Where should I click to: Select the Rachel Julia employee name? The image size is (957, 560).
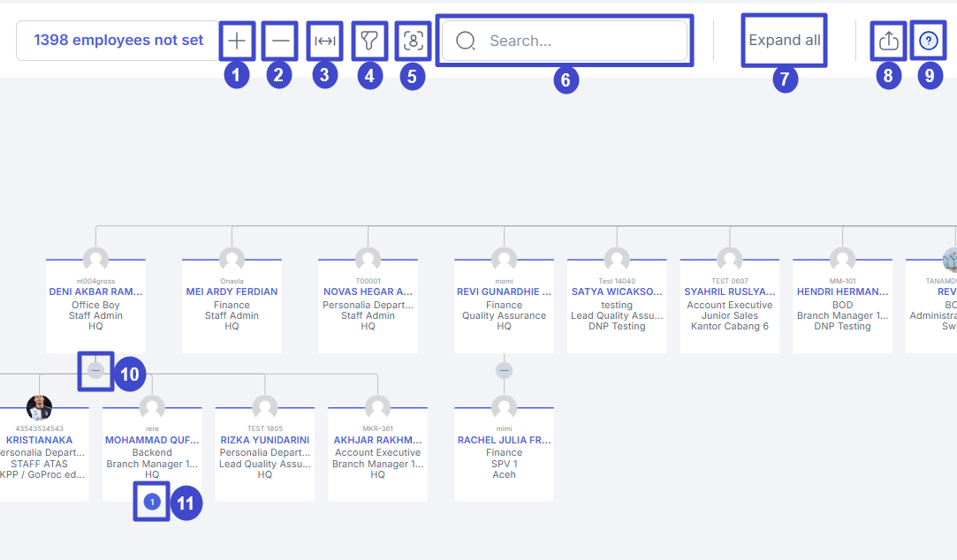pyautogui.click(x=504, y=440)
